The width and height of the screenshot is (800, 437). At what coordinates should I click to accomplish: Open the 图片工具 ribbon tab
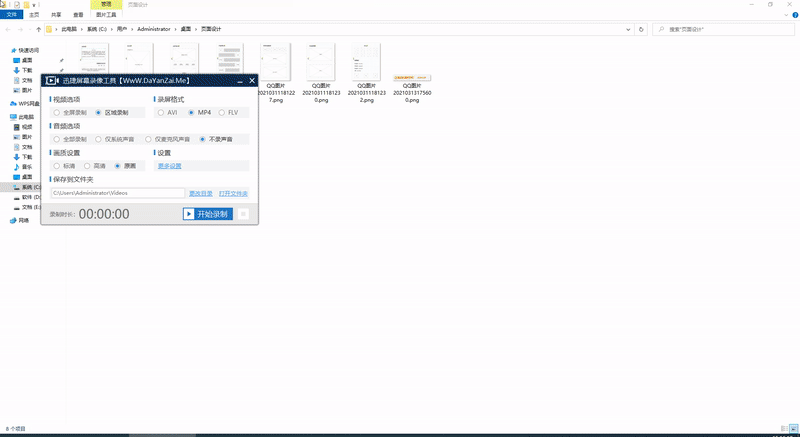pos(106,15)
